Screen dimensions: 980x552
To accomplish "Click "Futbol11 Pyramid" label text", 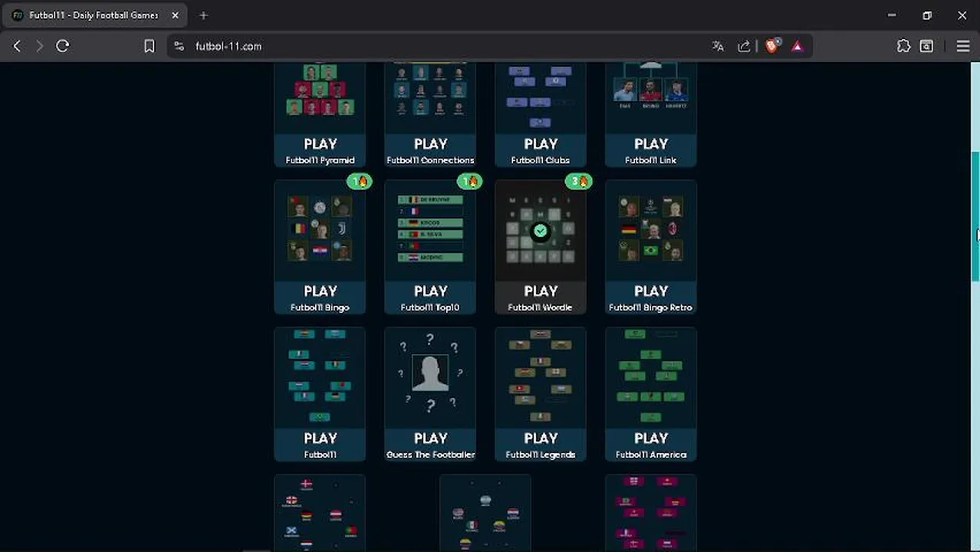I will click(x=320, y=160).
